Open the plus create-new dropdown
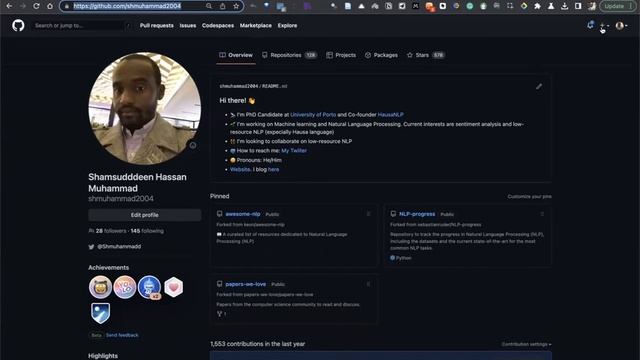This screenshot has height=360, width=640. click(x=604, y=26)
